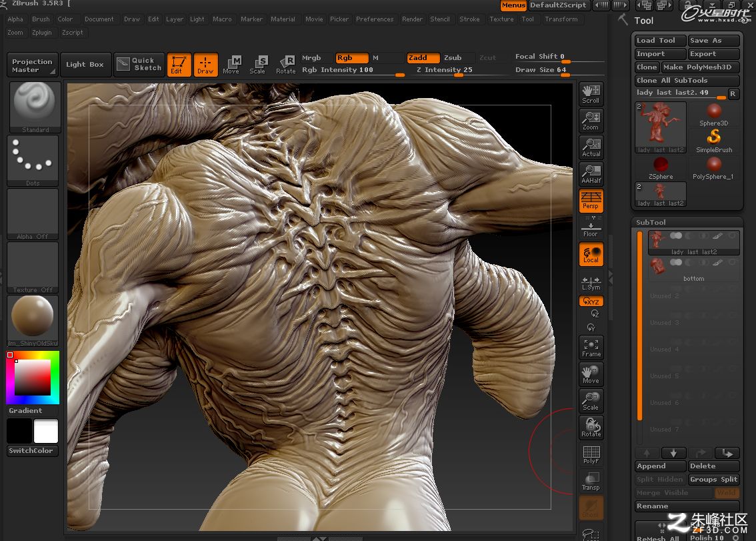Click Make PolyMesh3D

[700, 67]
